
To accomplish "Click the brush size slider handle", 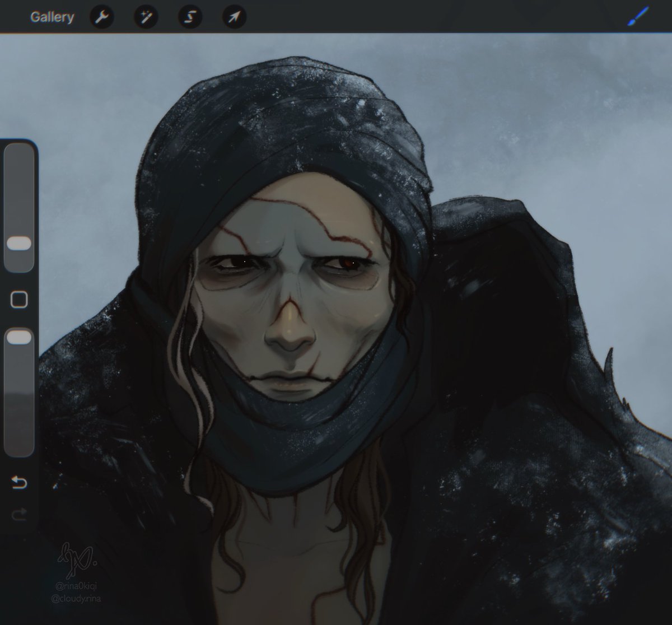I will [x=20, y=243].
